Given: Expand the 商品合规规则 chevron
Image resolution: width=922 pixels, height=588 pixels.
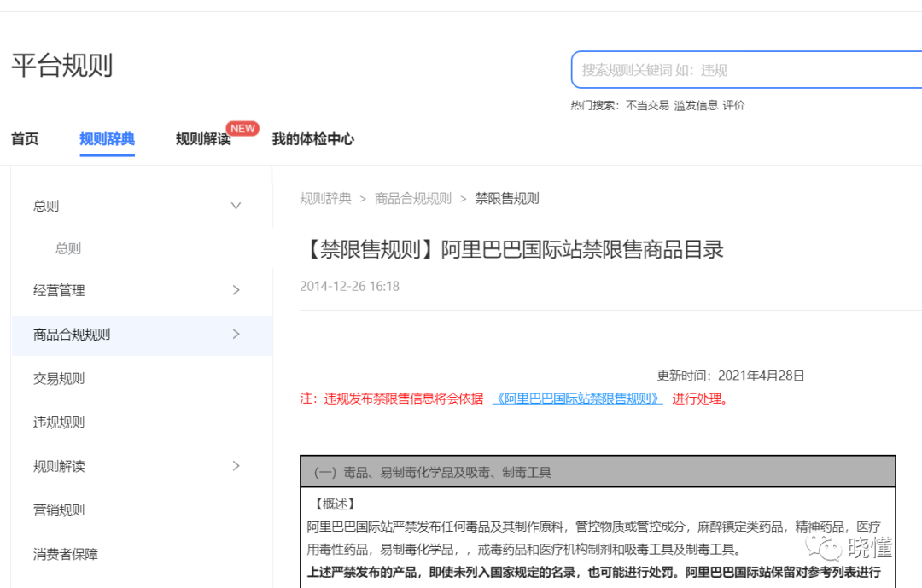Looking at the screenshot, I should (236, 334).
